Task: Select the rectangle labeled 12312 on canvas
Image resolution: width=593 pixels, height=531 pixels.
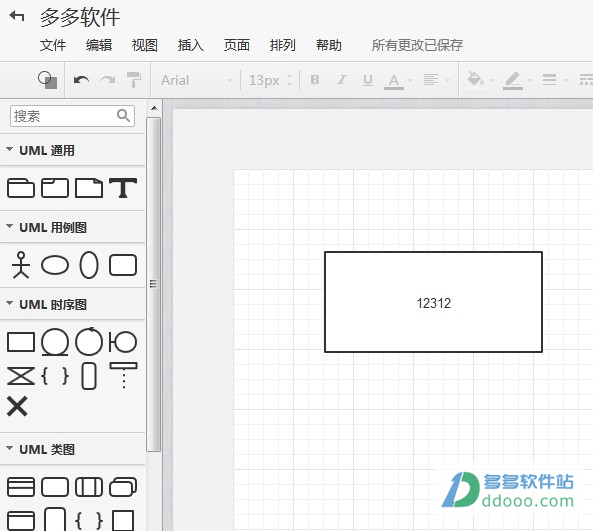Action: (433, 302)
